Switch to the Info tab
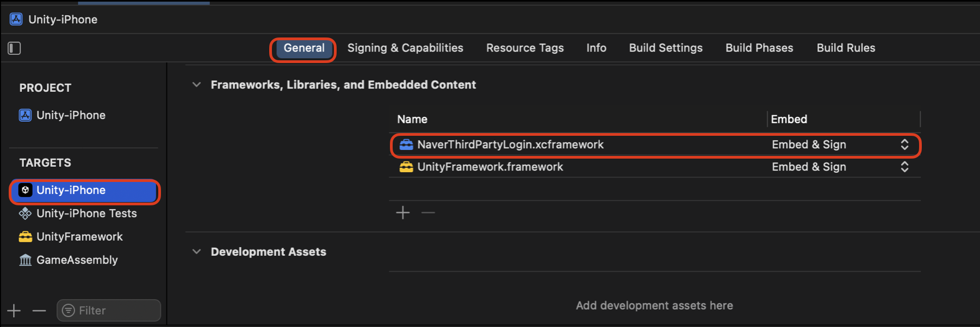Viewport: 980px width, 327px height. (x=596, y=48)
